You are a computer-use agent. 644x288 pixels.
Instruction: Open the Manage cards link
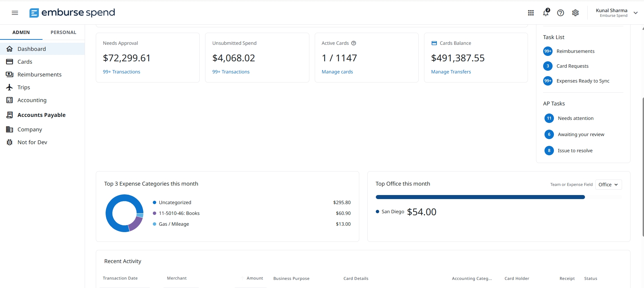(337, 72)
